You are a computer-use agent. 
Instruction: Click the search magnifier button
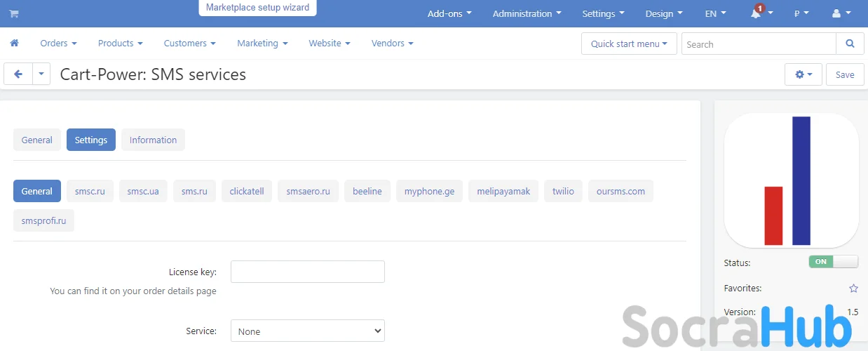850,44
